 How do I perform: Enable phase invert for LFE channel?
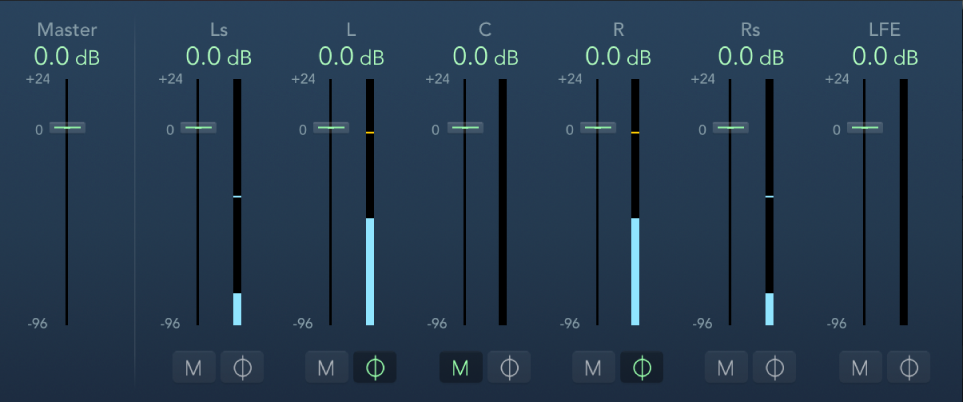[x=908, y=368]
